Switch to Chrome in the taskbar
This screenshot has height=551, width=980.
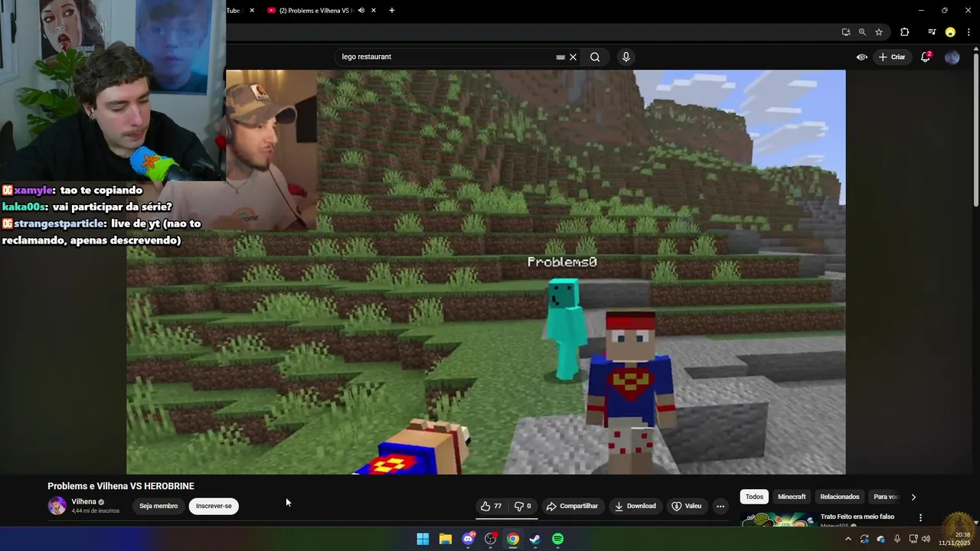pos(513,539)
